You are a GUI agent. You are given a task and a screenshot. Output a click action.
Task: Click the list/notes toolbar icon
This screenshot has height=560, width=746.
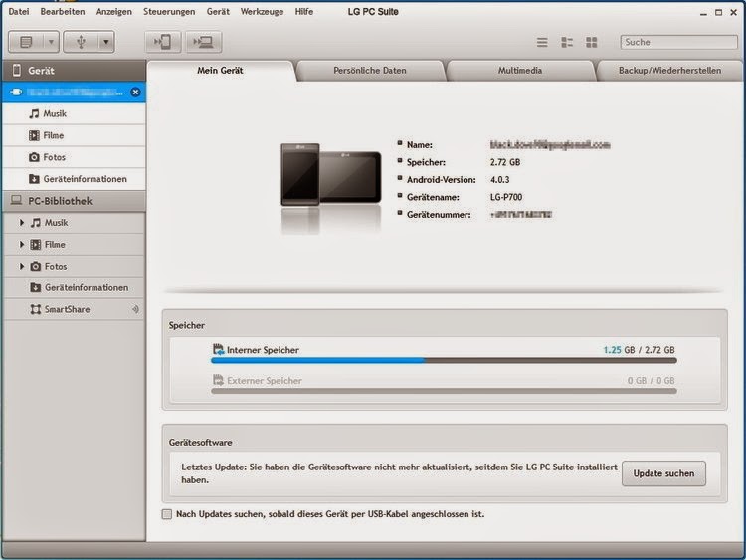point(26,42)
